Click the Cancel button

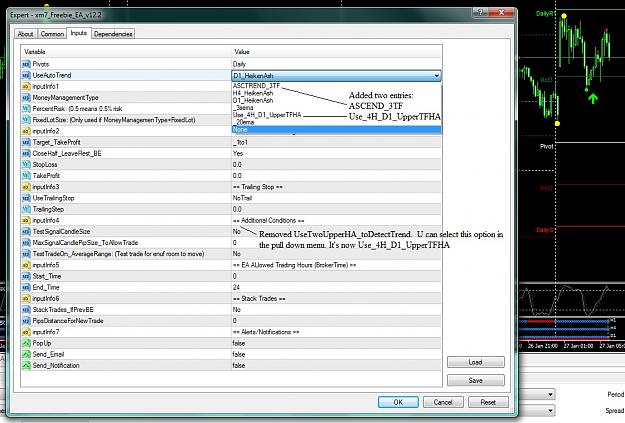(x=443, y=402)
